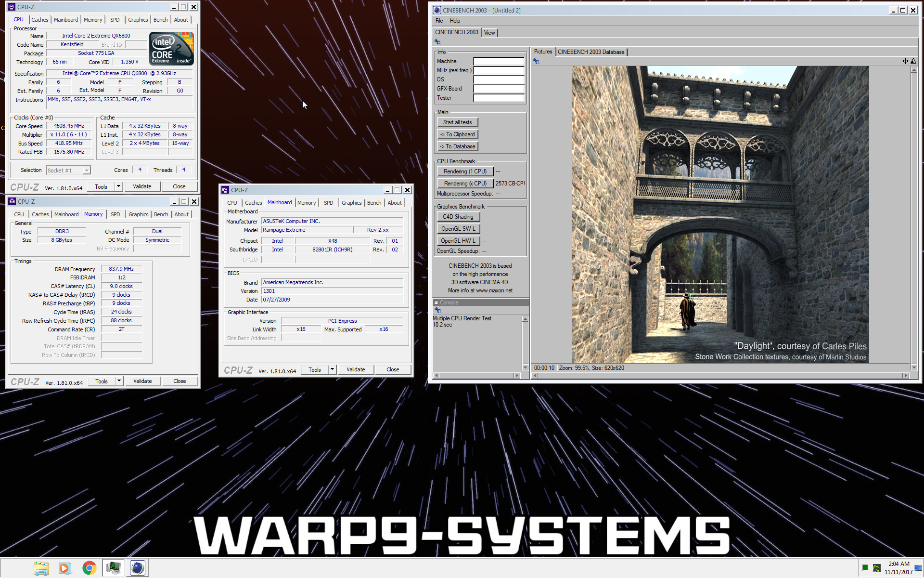Click the network tray icon beside the clock
This screenshot has width=924, height=578.
(918, 568)
